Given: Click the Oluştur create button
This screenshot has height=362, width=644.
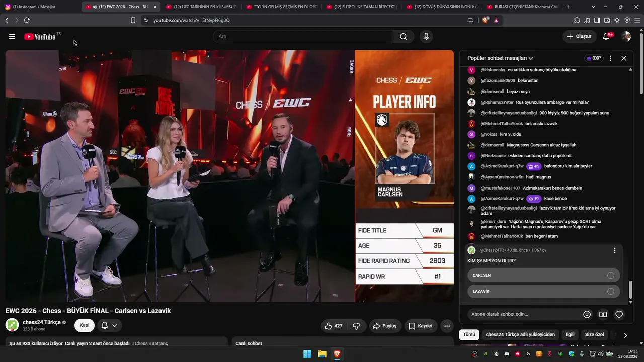Looking at the screenshot, I should 579,37.
